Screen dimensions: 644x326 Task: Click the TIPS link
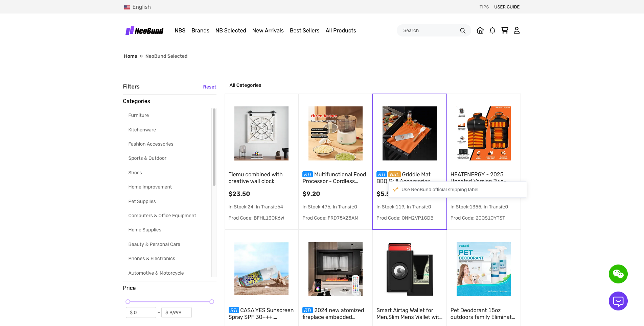coord(484,7)
